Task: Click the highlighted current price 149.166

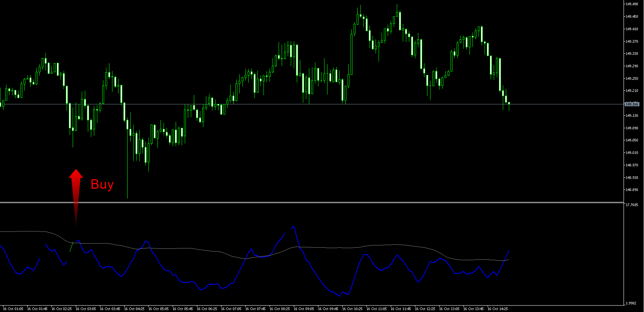Action: coord(632,104)
